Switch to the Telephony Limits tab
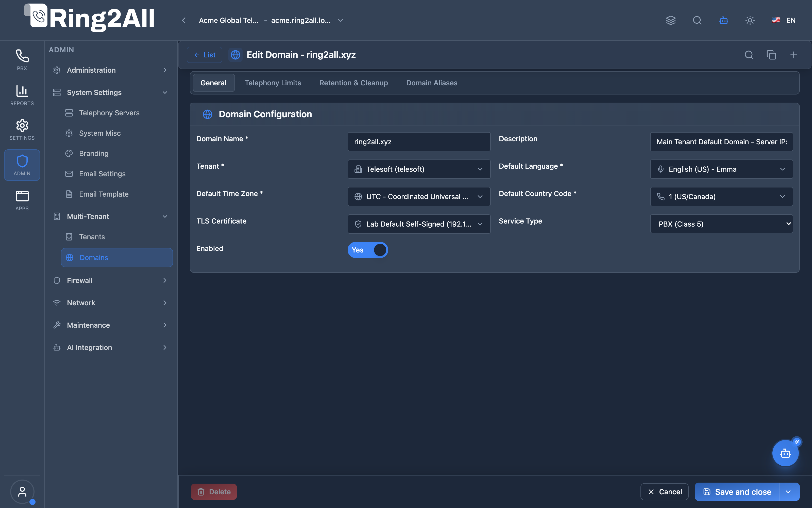812x508 pixels. (x=273, y=83)
